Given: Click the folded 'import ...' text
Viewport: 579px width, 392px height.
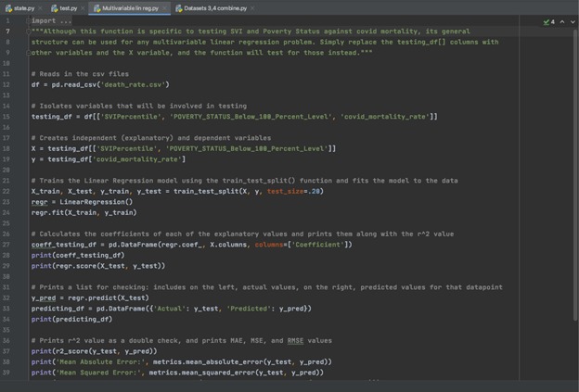Looking at the screenshot, I should pyautogui.click(x=52, y=20).
